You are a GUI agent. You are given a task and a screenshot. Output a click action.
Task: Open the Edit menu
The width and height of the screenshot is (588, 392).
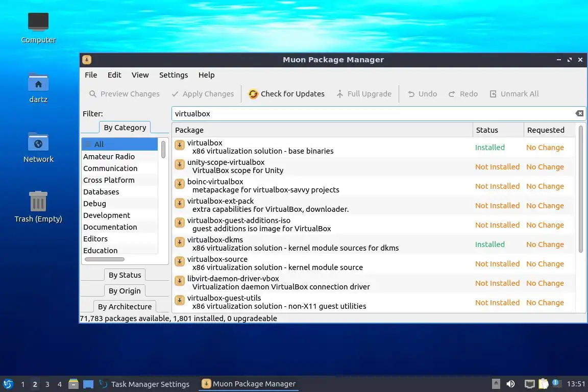114,75
